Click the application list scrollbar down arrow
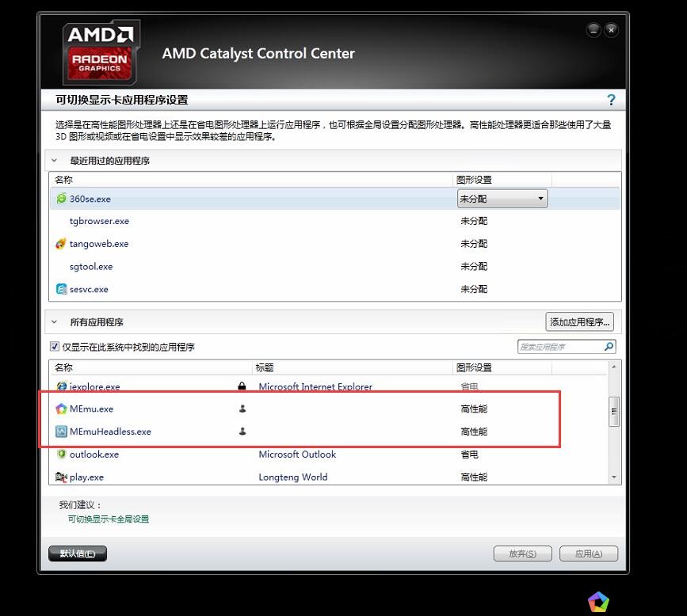Screen dimensions: 687x616 point(614,477)
